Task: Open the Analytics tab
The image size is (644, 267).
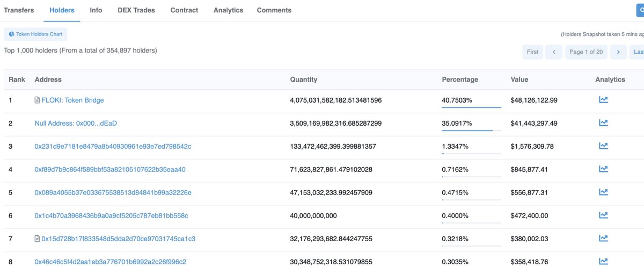Action: pyautogui.click(x=228, y=10)
